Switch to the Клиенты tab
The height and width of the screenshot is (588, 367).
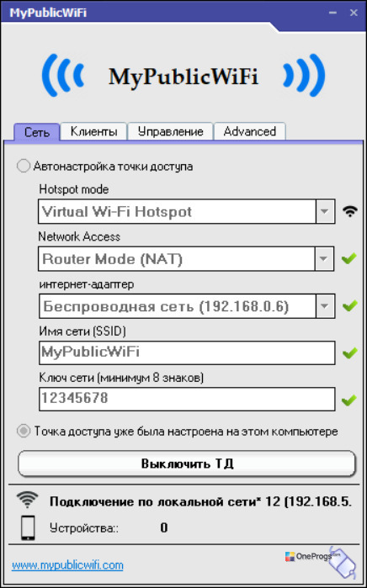tap(93, 131)
